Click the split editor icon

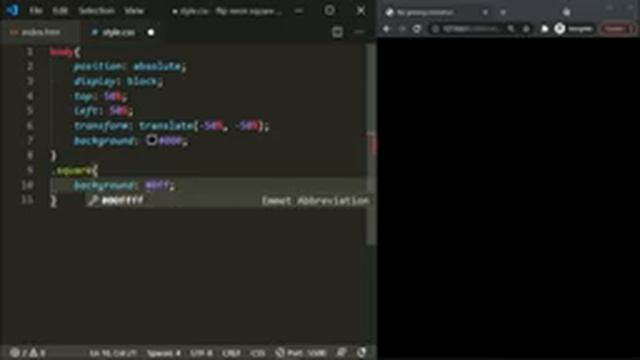click(337, 32)
